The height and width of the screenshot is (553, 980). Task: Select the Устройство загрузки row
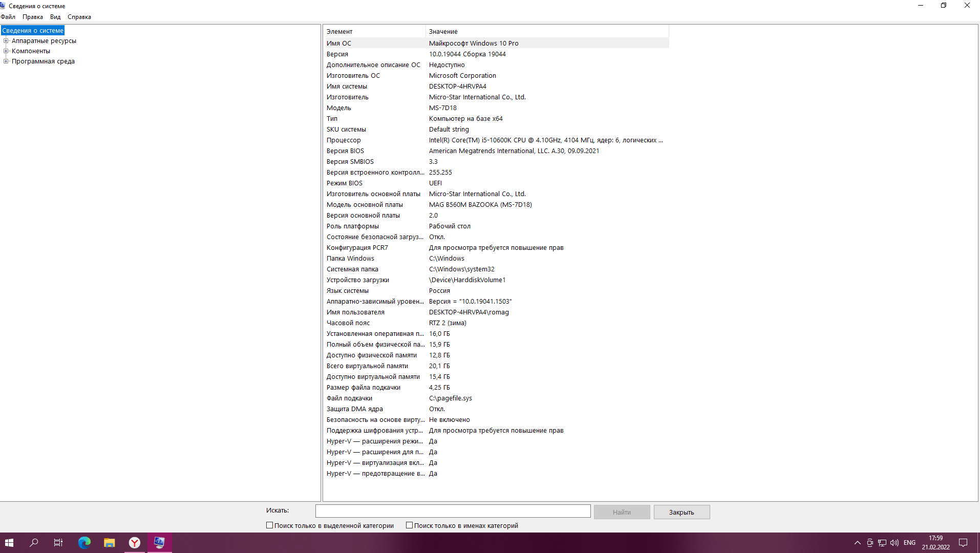pos(497,280)
